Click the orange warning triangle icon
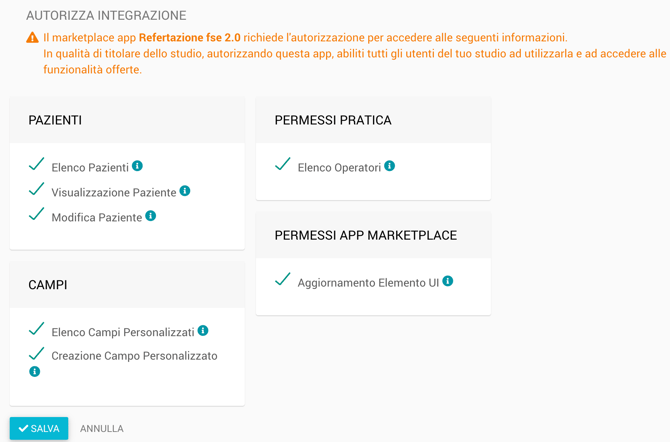 click(x=33, y=38)
